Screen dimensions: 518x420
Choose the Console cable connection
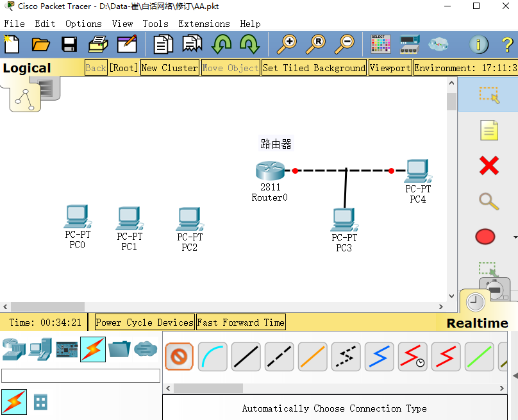coord(212,357)
